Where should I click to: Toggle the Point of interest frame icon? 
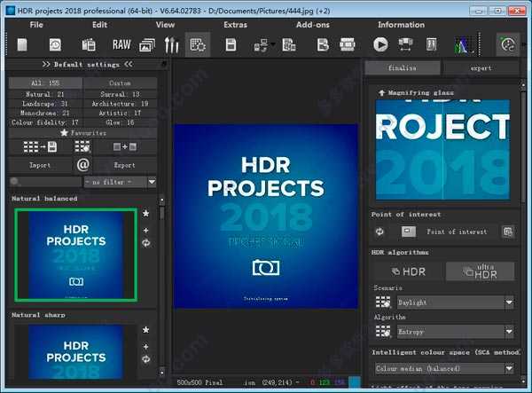click(408, 232)
